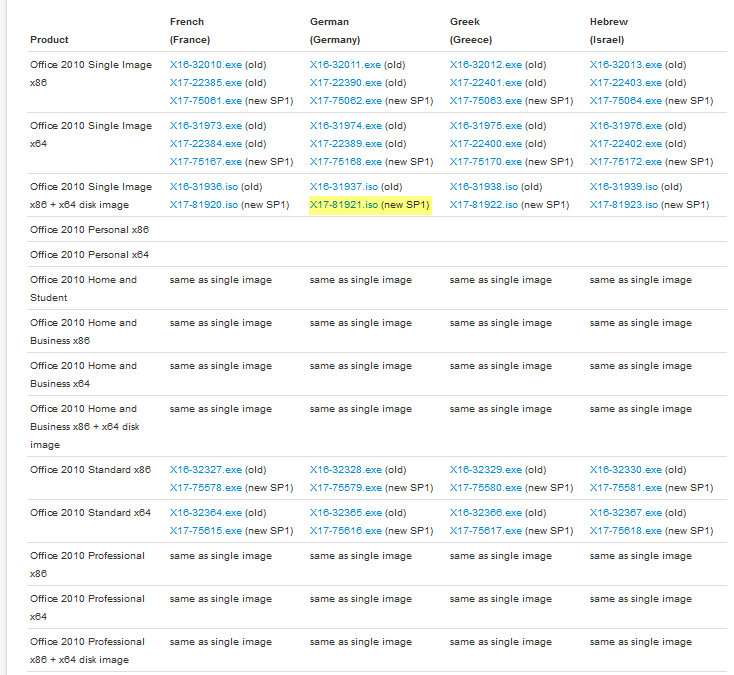Image resolution: width=734 pixels, height=675 pixels.
Task: Open the X16-31973.exe link
Action: click(x=206, y=126)
